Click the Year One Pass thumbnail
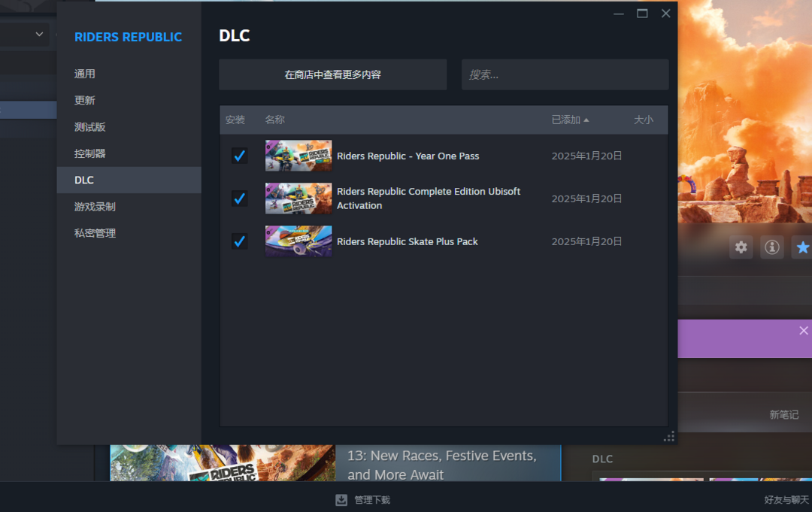This screenshot has width=812, height=512. [298, 156]
